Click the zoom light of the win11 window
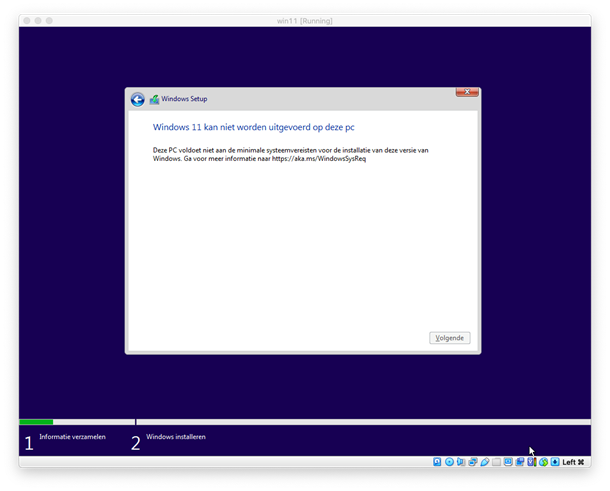Viewport: 610px width, 491px height. [x=49, y=21]
